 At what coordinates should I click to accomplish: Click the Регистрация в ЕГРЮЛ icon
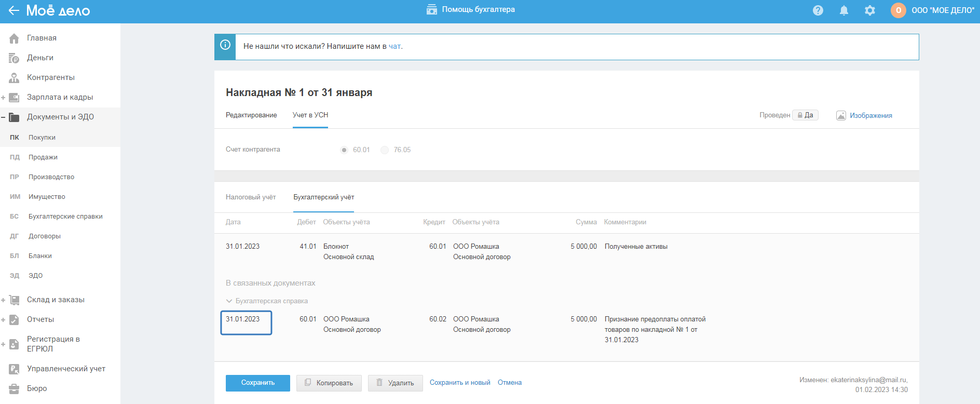[14, 344]
